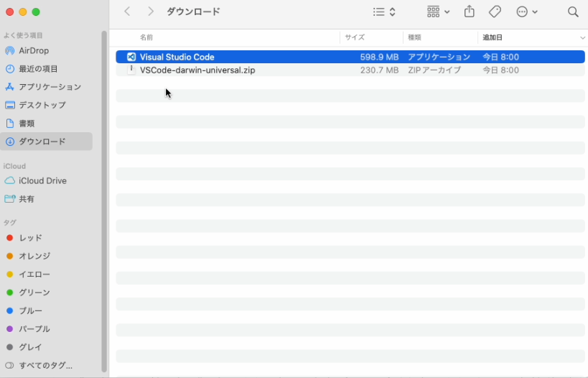Filter by the パープル tag label

tap(34, 329)
